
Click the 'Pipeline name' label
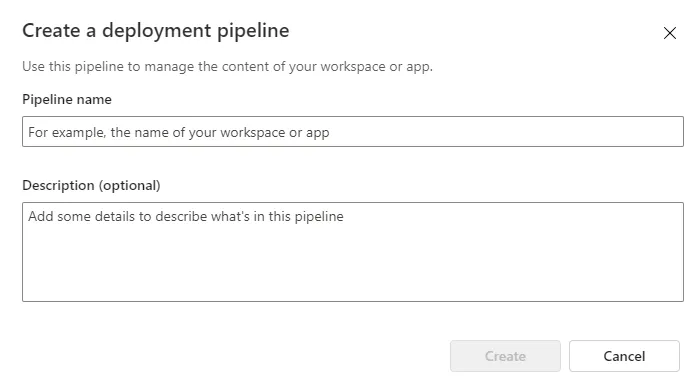[x=67, y=99]
